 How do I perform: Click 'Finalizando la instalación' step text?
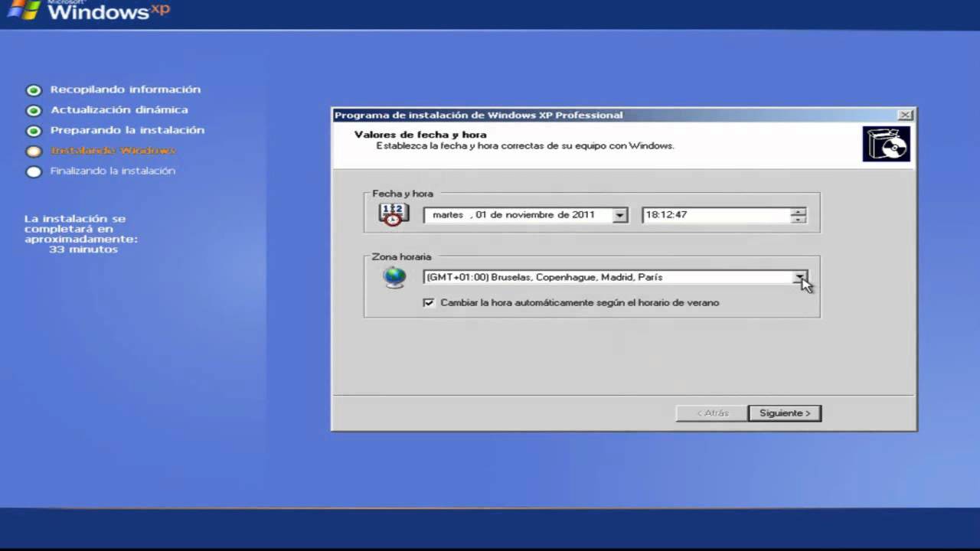pyautogui.click(x=113, y=171)
